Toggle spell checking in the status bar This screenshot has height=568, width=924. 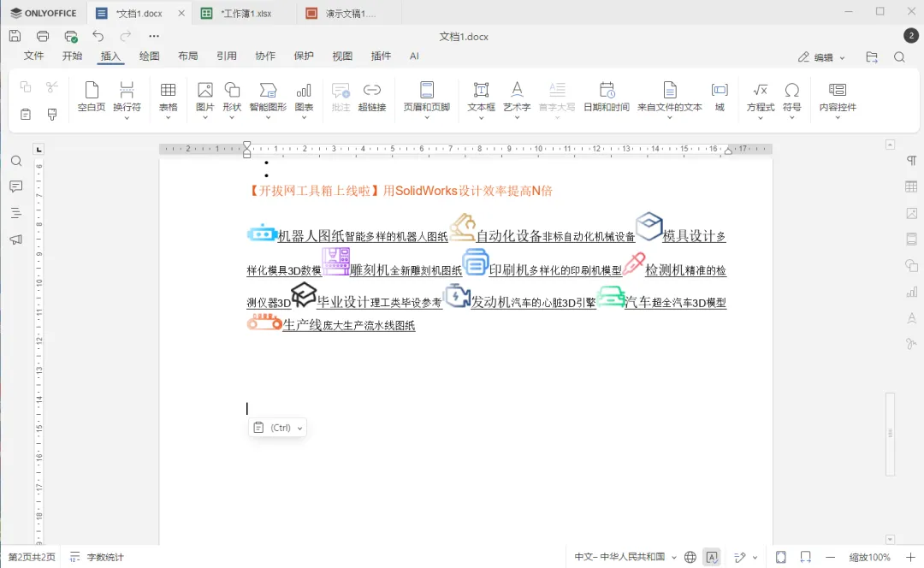coord(712,557)
